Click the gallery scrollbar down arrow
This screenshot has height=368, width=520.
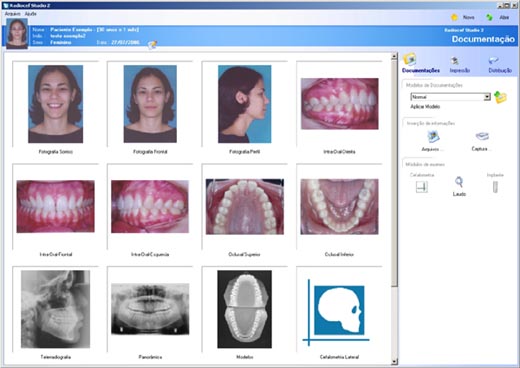[394, 361]
